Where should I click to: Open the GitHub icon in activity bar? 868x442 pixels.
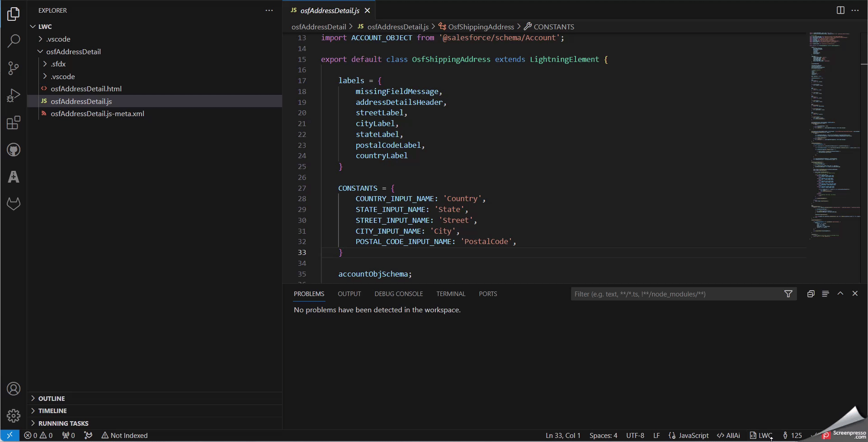[14, 150]
